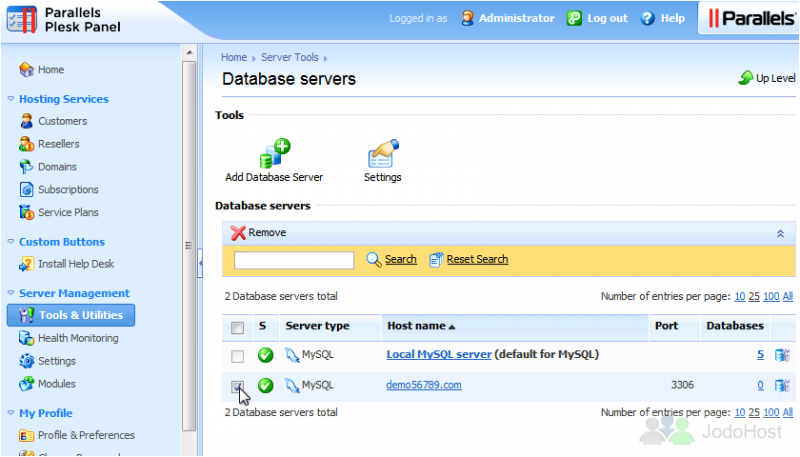Screen dimensions: 800x457
Task: Click the Up Level green arrow icon
Action: tap(745, 78)
